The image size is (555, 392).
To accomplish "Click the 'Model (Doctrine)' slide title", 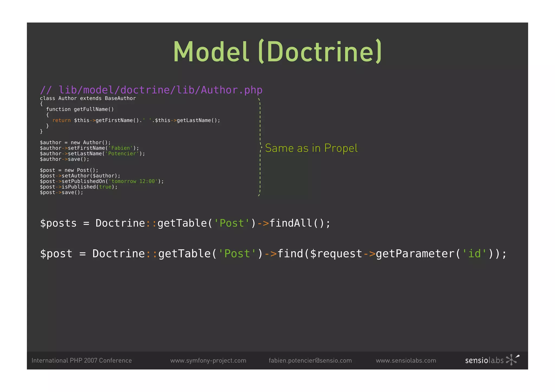I will [277, 51].
